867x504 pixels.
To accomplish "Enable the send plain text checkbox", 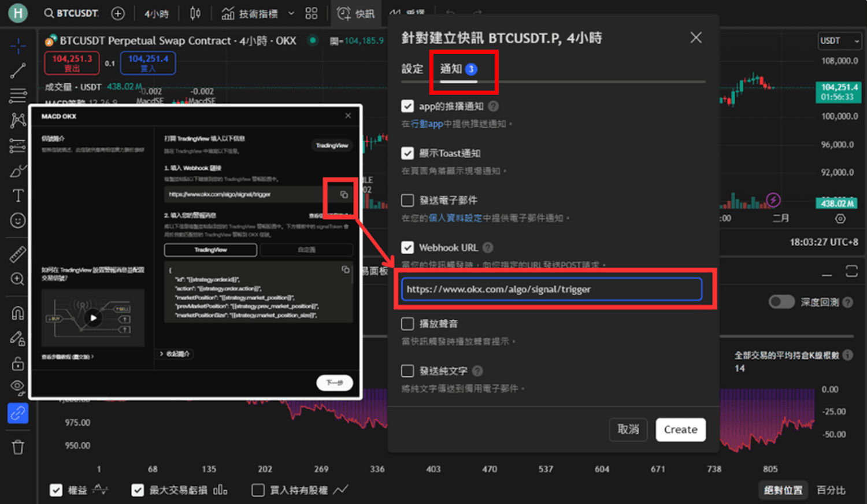I will pyautogui.click(x=407, y=370).
